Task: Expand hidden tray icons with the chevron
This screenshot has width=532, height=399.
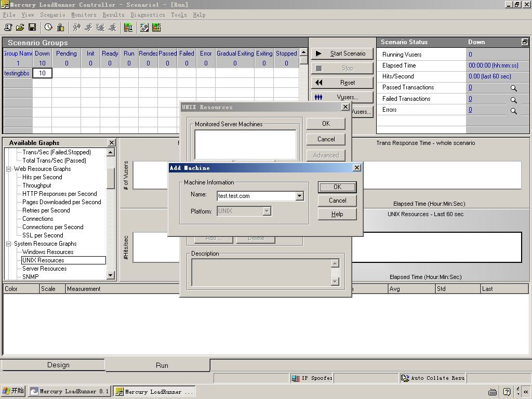Action: (x=526, y=392)
